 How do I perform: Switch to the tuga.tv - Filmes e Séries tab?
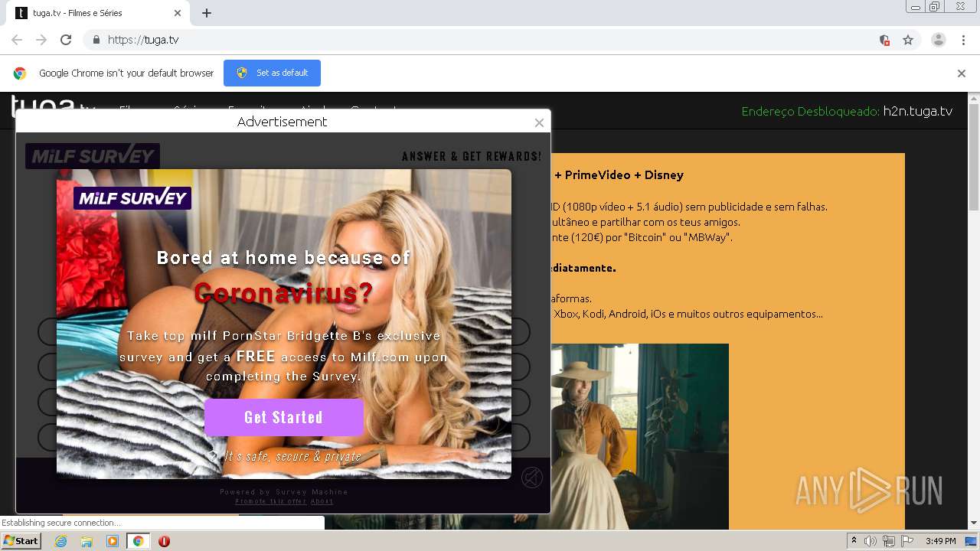coord(100,13)
